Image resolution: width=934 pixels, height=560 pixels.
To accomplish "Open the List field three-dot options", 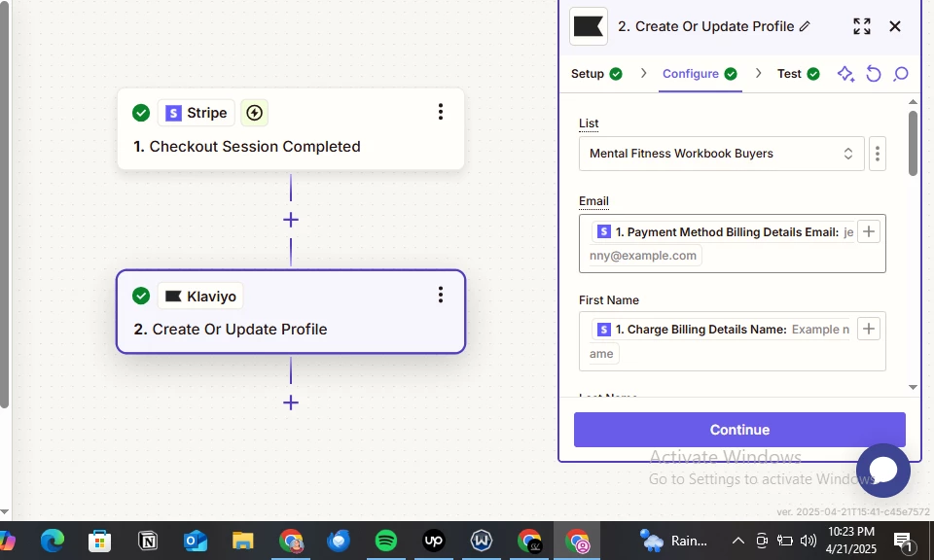I will pos(878,155).
